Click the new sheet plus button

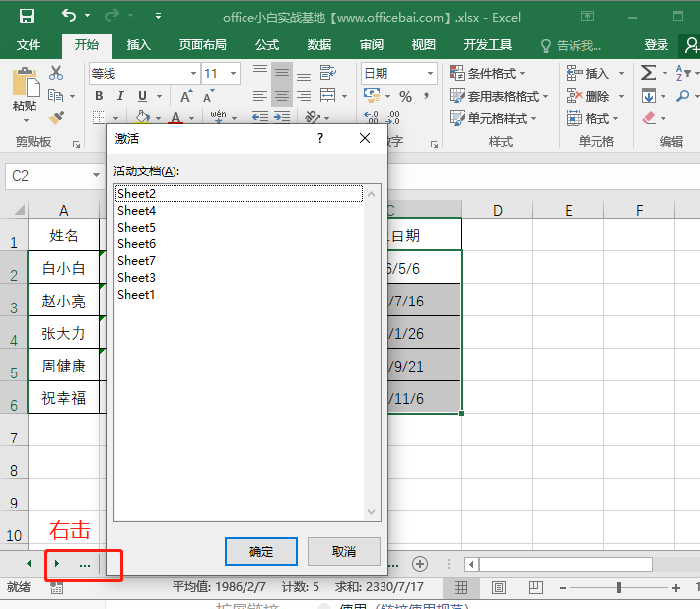click(x=419, y=564)
